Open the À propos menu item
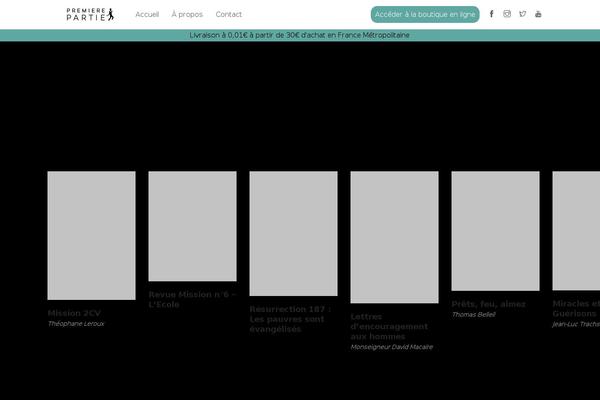600x400 pixels. click(x=187, y=15)
